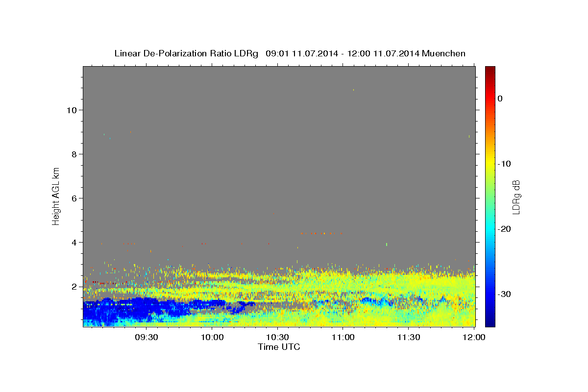
Task: Click the colorbar value 0 label
Action: point(500,98)
